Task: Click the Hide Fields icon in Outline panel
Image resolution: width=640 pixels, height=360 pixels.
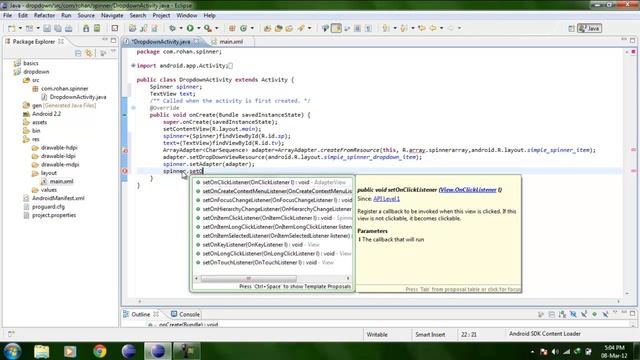Action: click(x=573, y=314)
